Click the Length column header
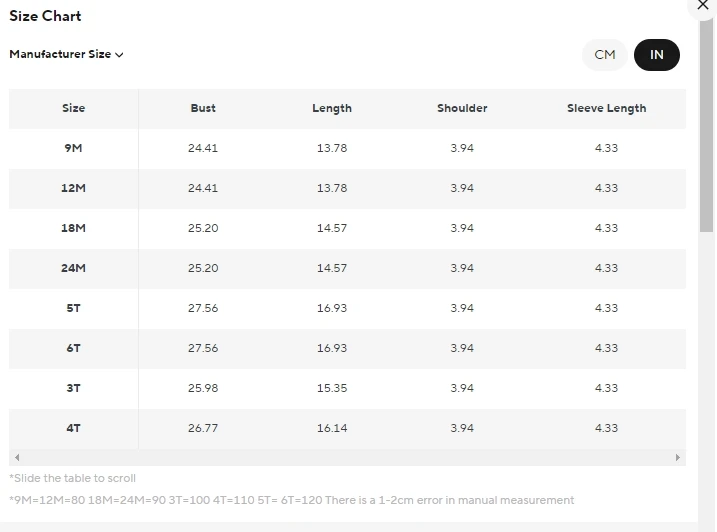 332,108
